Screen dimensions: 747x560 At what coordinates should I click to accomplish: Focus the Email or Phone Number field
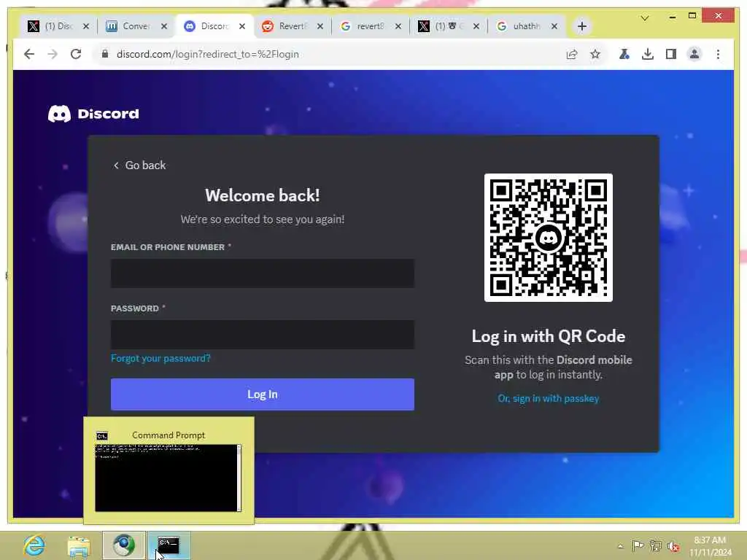263,273
